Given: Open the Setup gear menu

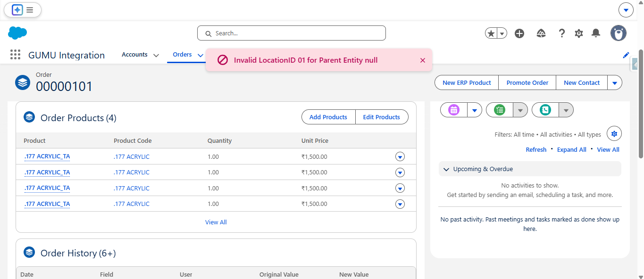Looking at the screenshot, I should [x=579, y=33].
